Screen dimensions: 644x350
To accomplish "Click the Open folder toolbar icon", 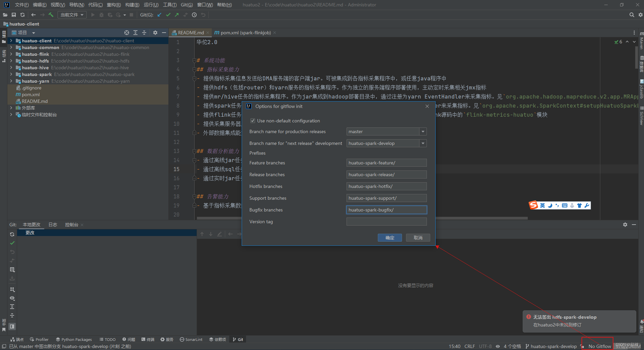I will [5, 15].
